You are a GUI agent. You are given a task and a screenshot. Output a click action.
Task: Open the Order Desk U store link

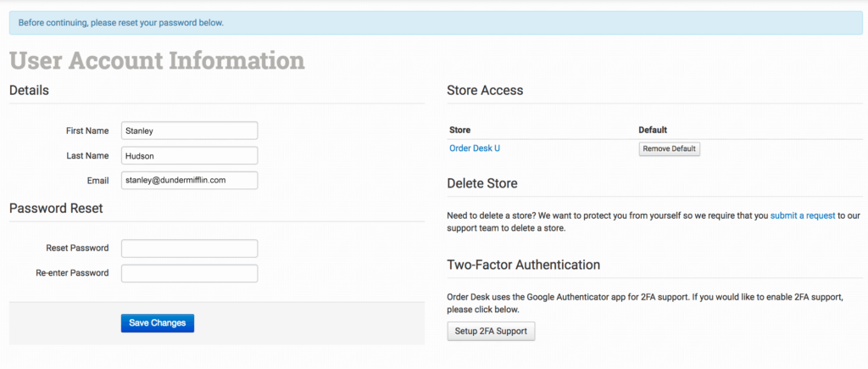(474, 148)
